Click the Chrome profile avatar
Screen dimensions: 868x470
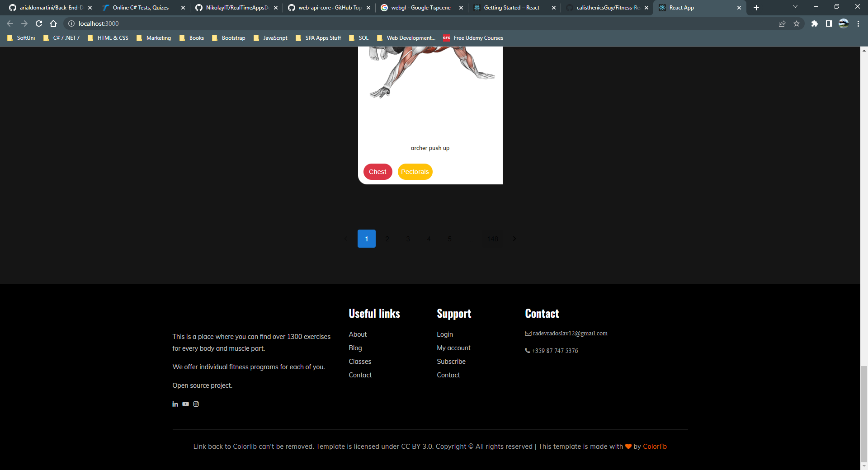[844, 23]
